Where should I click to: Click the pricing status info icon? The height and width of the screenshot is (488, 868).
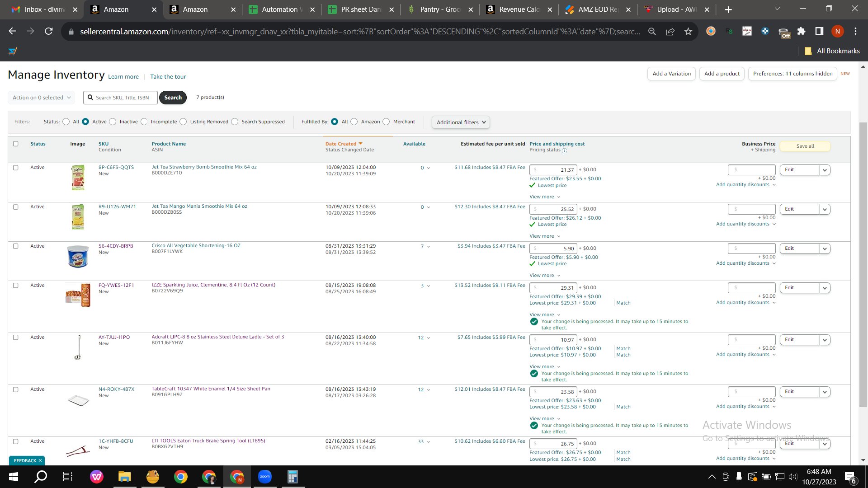pos(564,150)
